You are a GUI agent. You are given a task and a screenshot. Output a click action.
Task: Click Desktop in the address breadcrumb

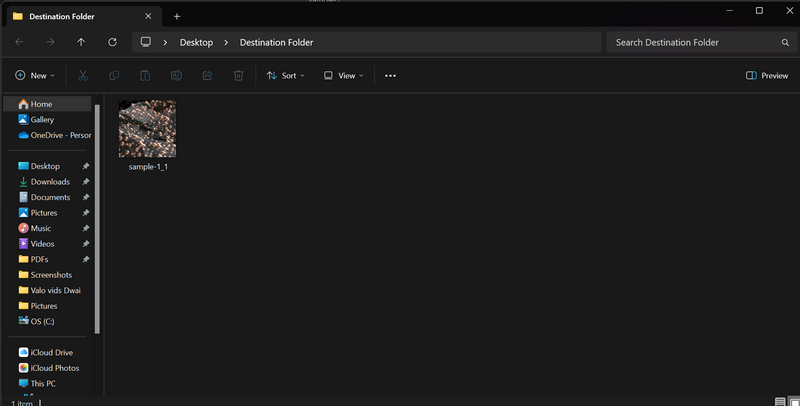pos(196,42)
